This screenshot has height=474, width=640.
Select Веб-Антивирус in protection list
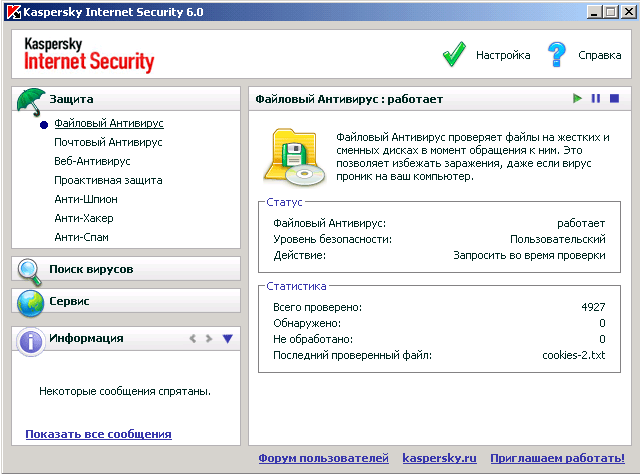[x=92, y=161]
